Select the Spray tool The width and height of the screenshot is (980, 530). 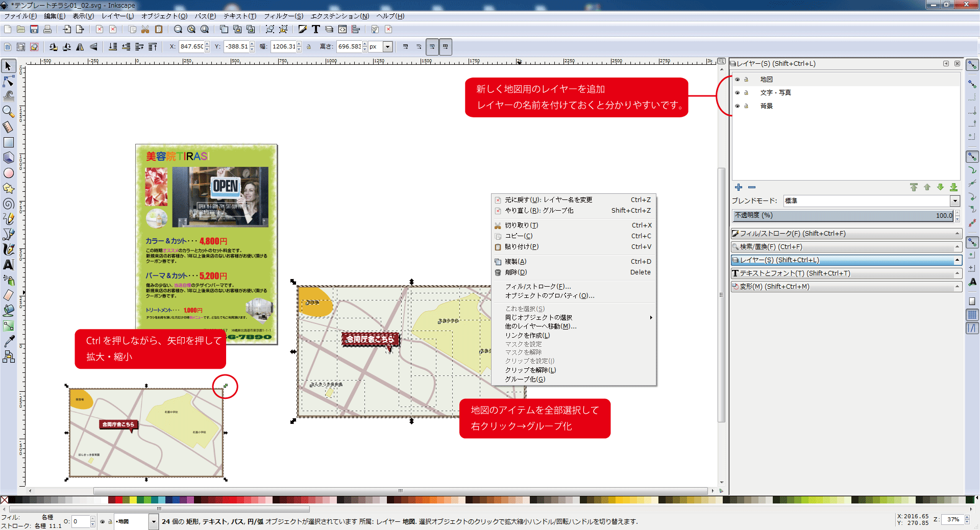coord(8,280)
